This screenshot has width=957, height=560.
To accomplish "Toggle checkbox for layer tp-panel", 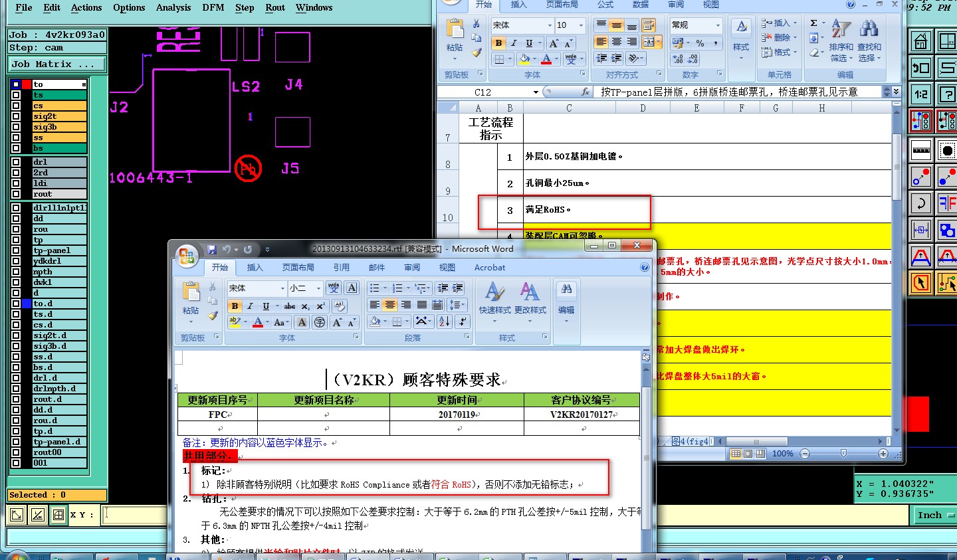I will pos(16,250).
